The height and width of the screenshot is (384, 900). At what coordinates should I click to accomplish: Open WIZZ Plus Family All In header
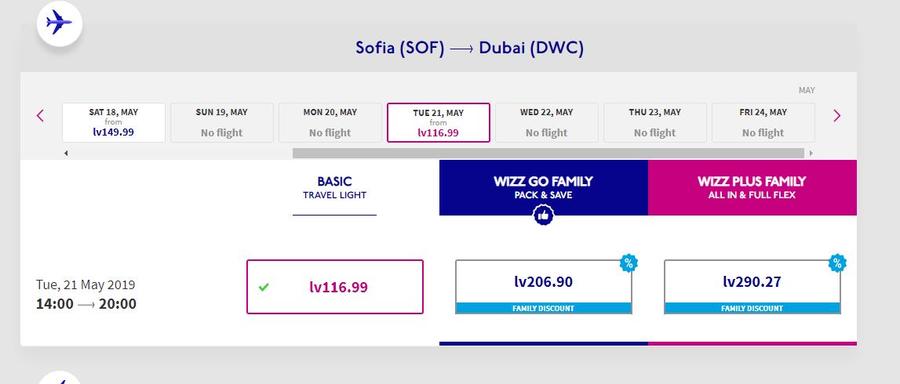(752, 188)
